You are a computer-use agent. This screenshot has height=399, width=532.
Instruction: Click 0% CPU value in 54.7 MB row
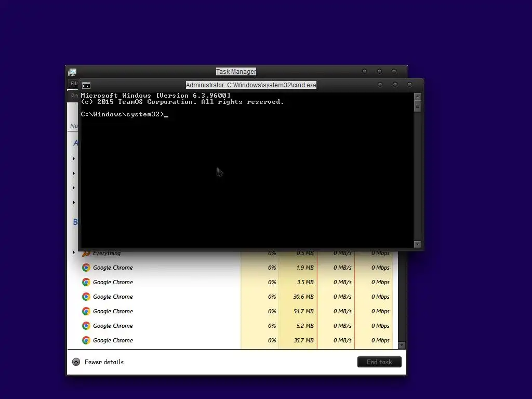tap(272, 312)
